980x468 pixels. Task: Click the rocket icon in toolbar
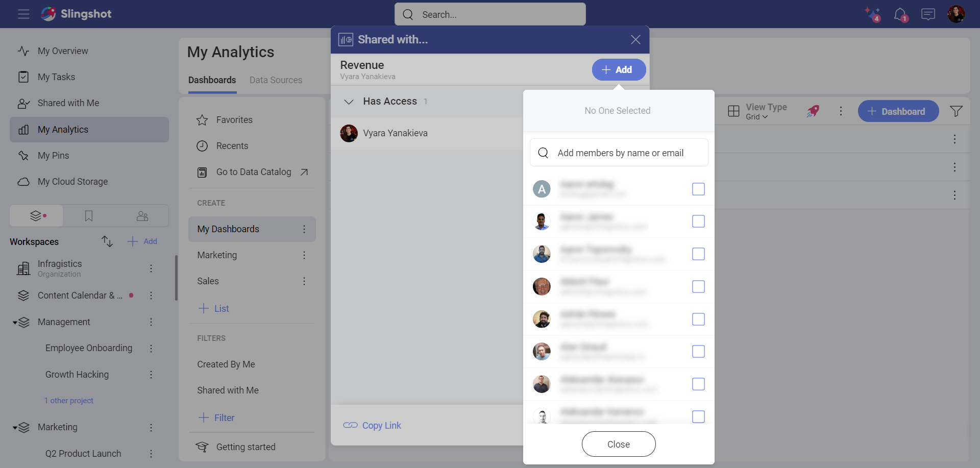tap(813, 111)
